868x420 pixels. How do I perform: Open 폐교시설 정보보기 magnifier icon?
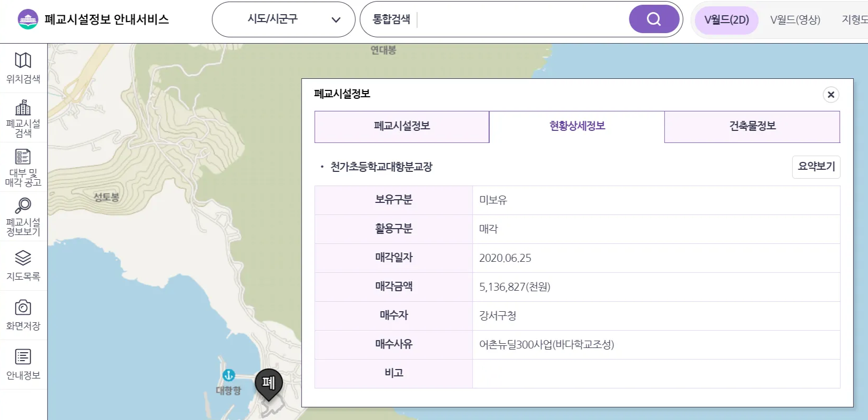click(x=23, y=206)
